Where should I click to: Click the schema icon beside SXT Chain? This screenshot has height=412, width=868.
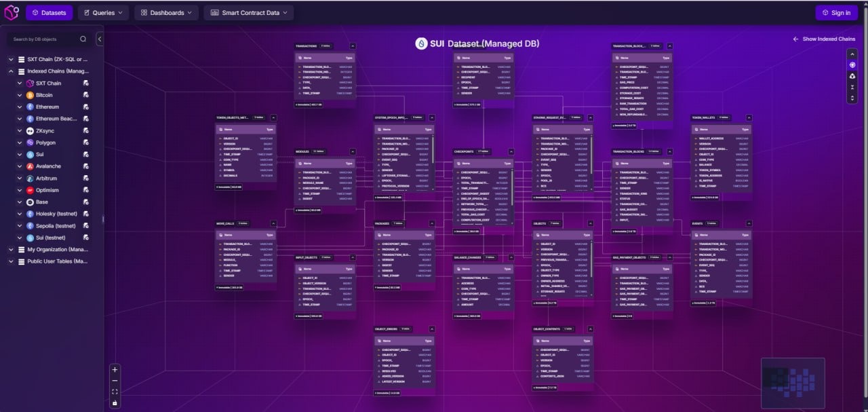[86, 83]
